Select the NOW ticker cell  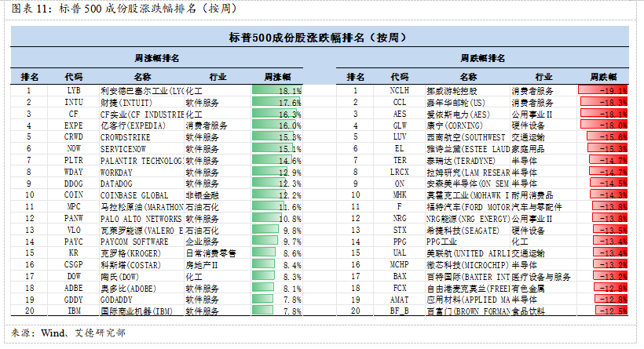[74, 148]
